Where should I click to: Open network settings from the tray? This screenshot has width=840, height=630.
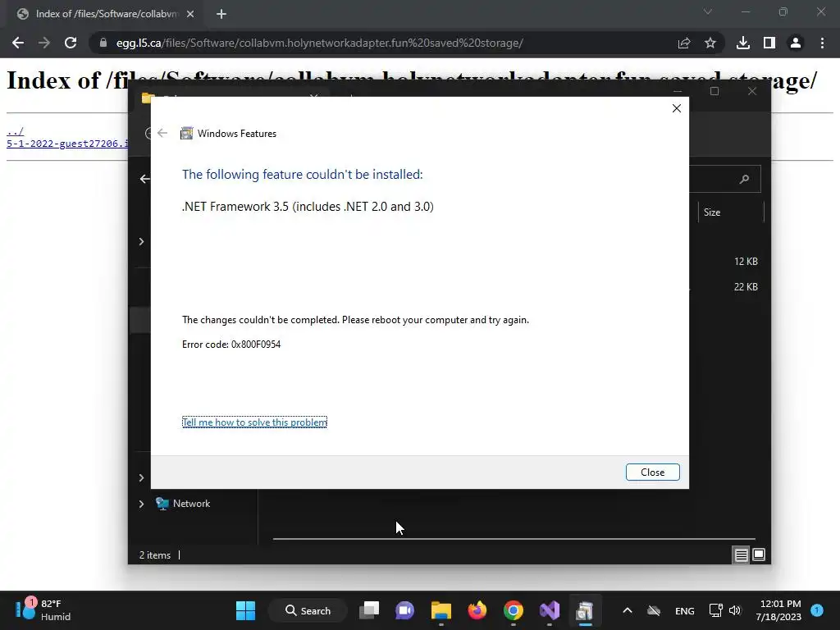coord(715,610)
